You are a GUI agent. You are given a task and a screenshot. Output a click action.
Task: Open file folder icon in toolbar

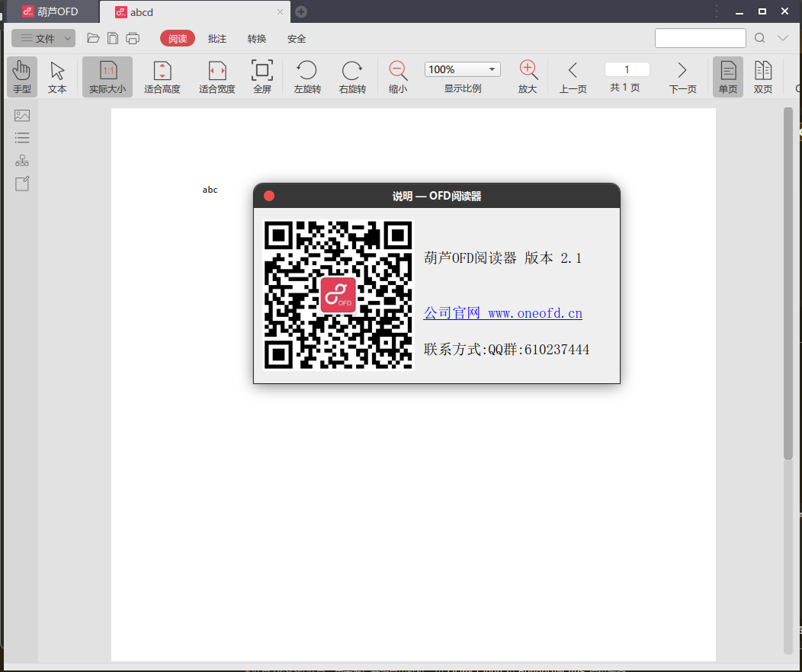[x=93, y=38]
